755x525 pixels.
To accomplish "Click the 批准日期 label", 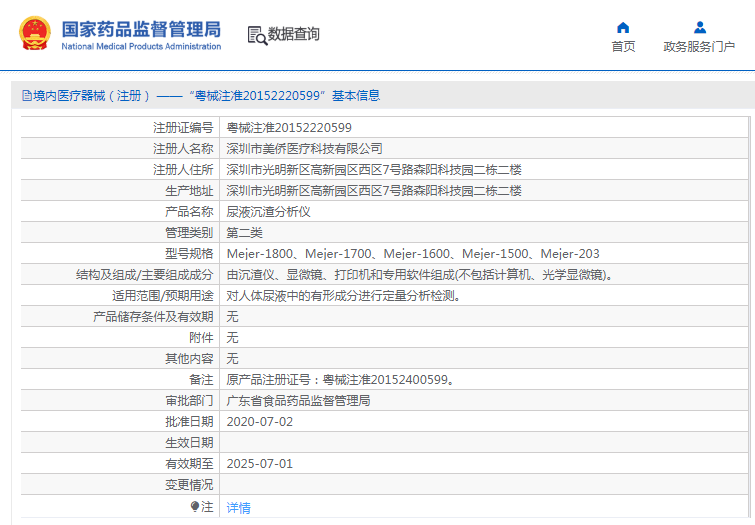I will coord(189,421).
